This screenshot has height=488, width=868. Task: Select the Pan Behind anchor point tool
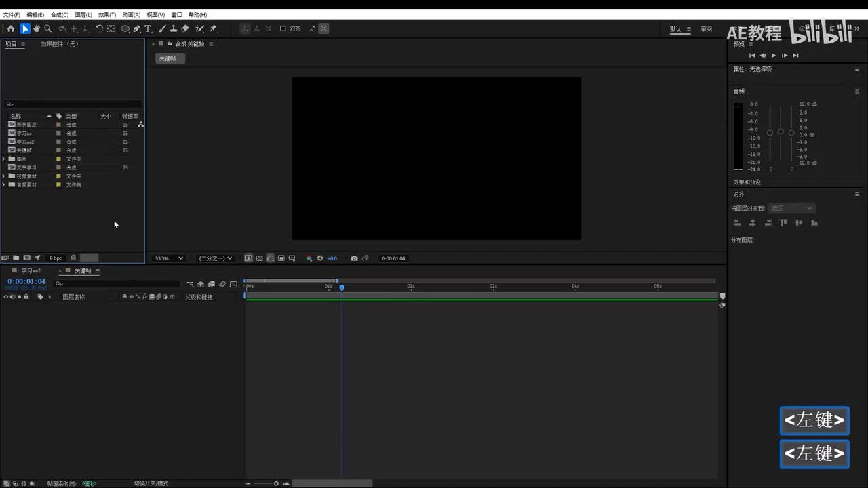pyautogui.click(x=111, y=28)
